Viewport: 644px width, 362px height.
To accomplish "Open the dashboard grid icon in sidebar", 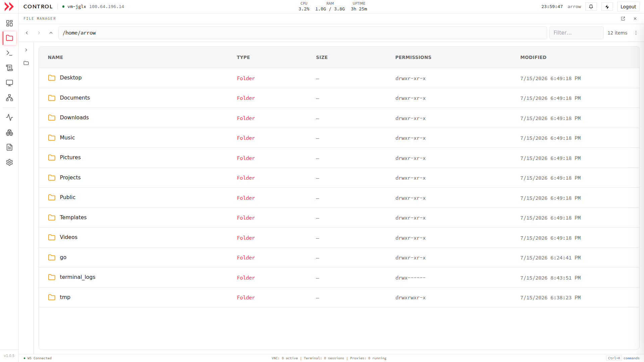I will click(x=9, y=23).
